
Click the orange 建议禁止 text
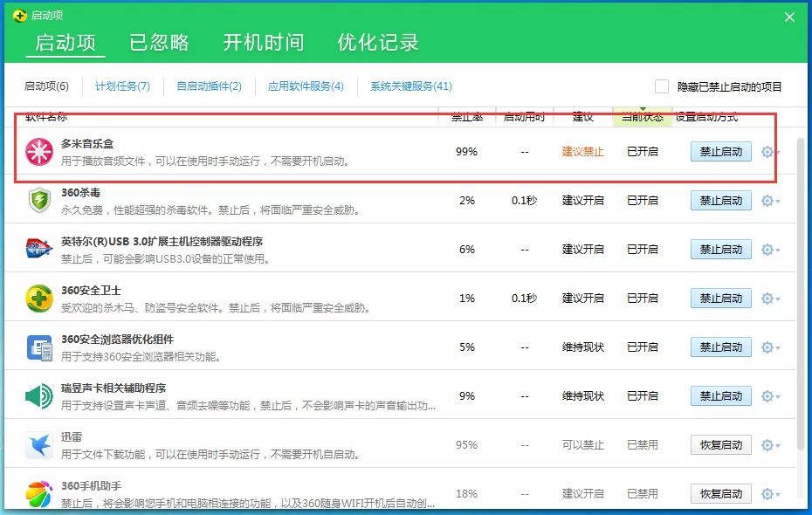click(582, 152)
